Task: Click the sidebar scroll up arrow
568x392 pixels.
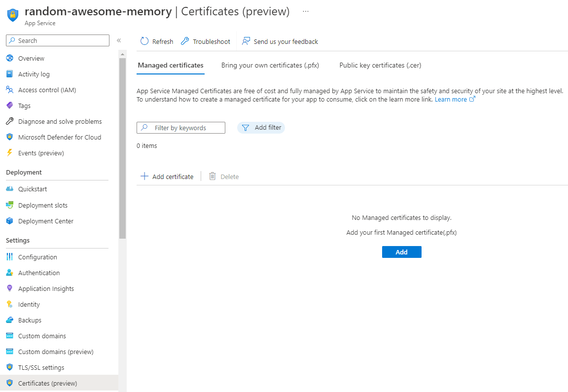Action: point(122,54)
